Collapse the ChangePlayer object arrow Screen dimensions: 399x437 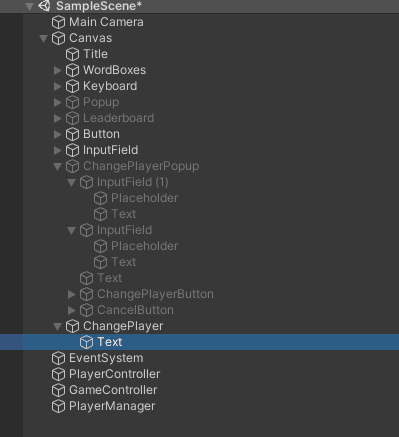(x=57, y=327)
